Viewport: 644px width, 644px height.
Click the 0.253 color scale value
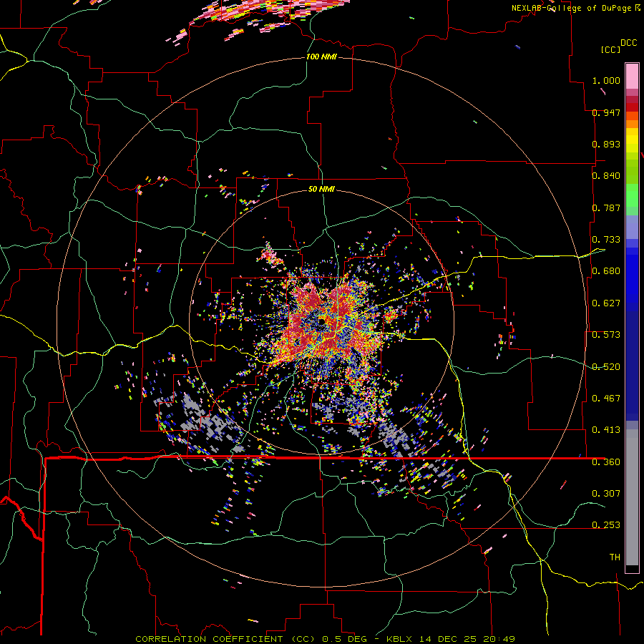[x=606, y=525]
